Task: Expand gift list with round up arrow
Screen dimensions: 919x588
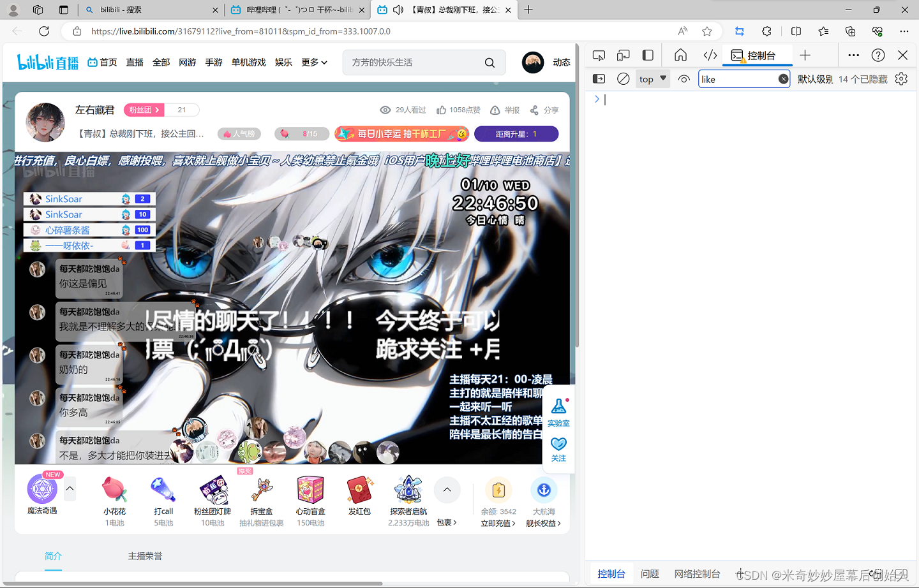Action: tap(447, 490)
